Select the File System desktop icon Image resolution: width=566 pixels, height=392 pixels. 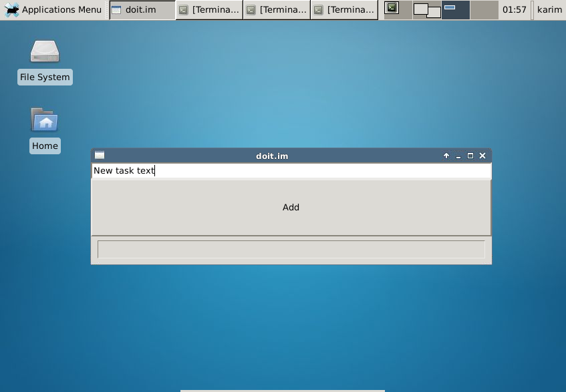click(x=45, y=62)
